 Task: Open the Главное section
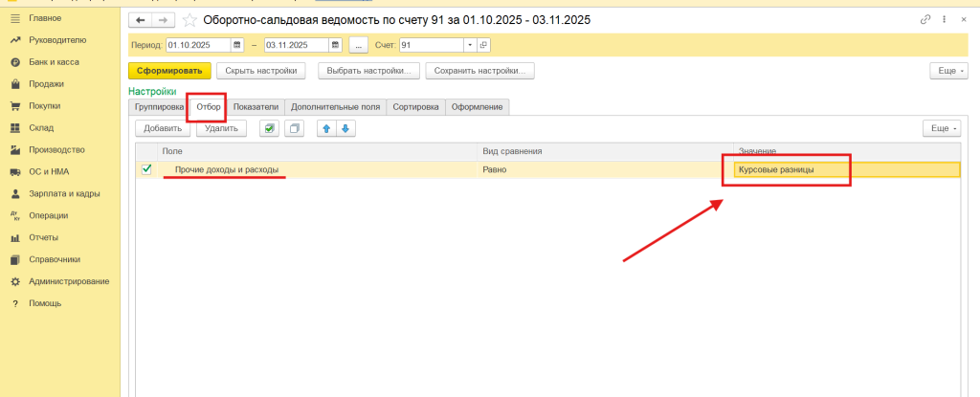click(x=45, y=18)
